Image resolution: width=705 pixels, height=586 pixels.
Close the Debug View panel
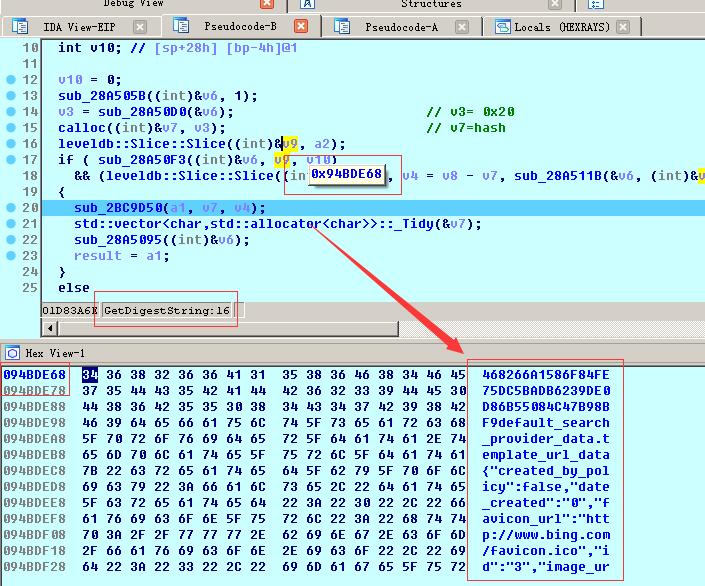(267, 4)
